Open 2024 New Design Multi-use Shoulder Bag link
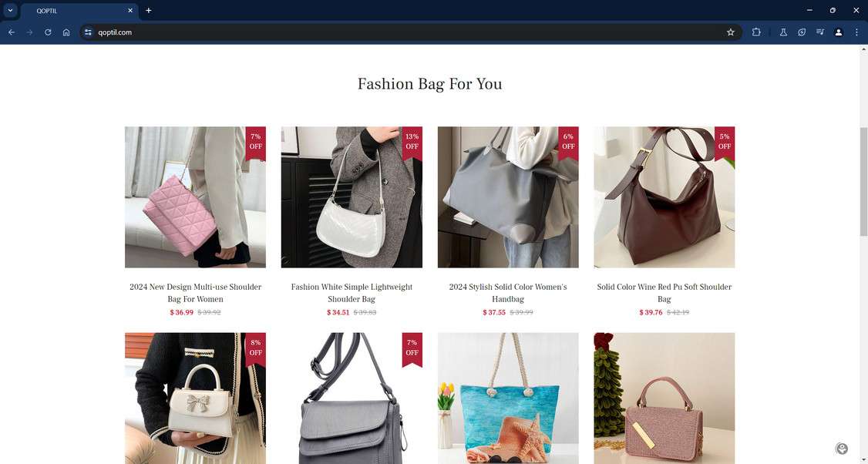The width and height of the screenshot is (868, 464). click(195, 293)
